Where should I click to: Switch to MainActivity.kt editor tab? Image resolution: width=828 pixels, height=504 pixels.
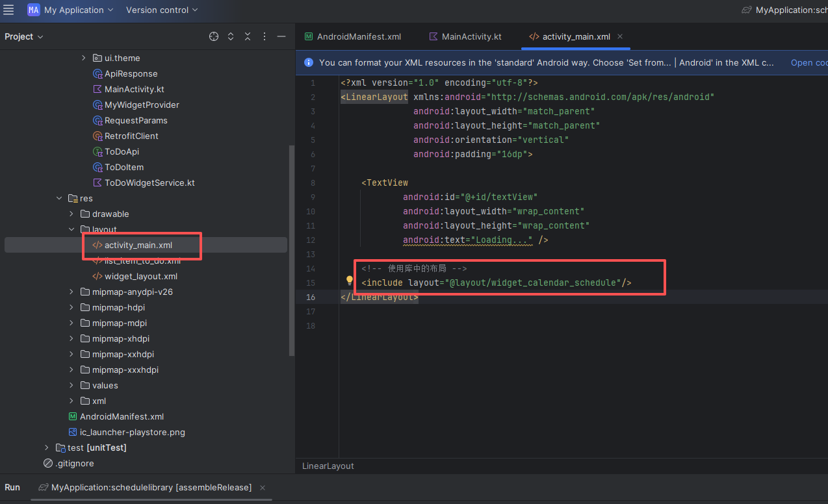point(465,36)
